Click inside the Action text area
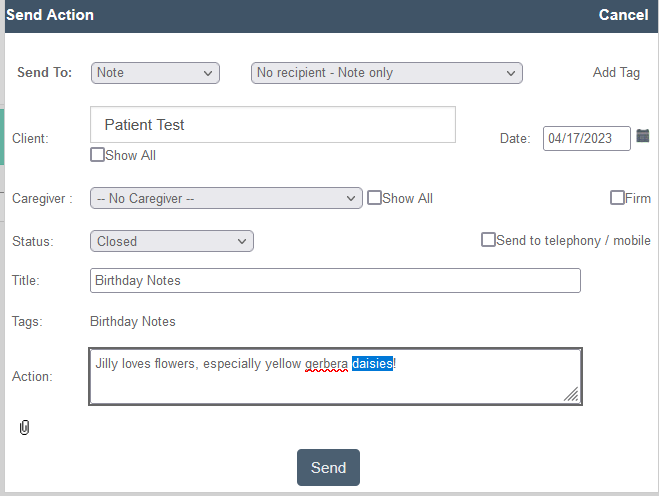 pyautogui.click(x=335, y=377)
